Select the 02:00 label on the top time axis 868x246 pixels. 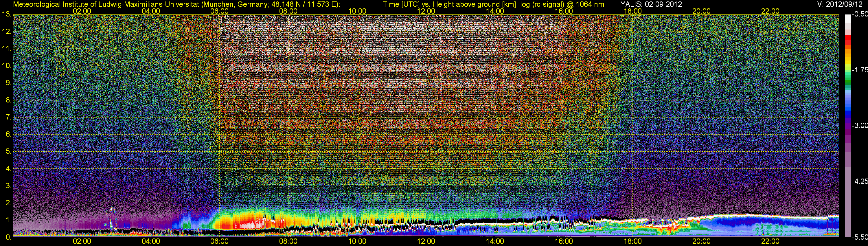coord(82,11)
